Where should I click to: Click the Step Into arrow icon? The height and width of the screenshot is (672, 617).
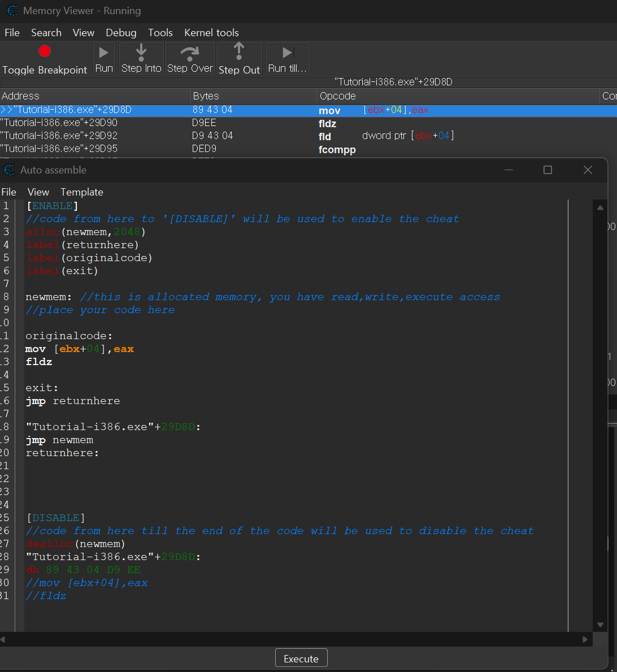pos(141,53)
